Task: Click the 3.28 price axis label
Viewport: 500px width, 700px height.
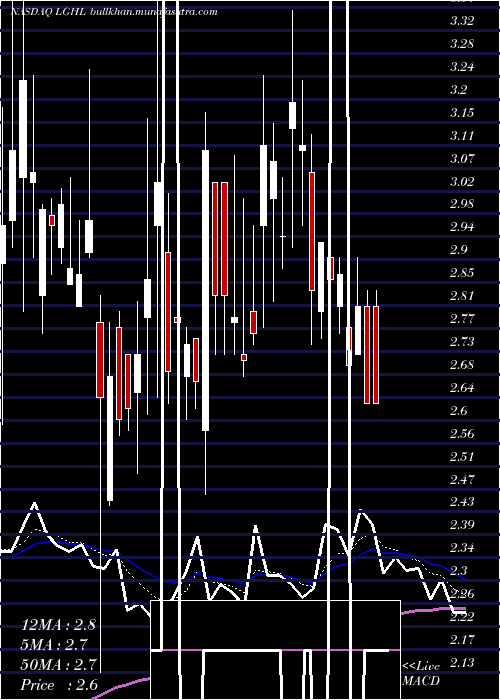Action: (x=462, y=44)
